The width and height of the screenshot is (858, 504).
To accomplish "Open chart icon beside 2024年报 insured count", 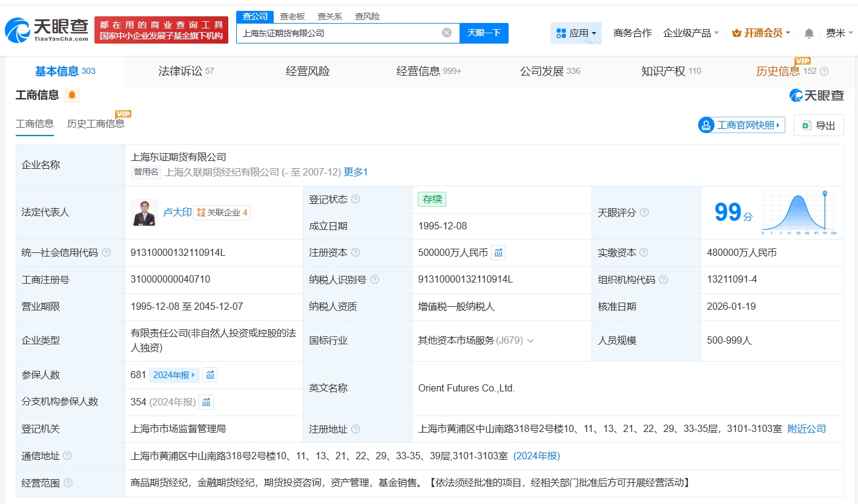I will (x=210, y=375).
